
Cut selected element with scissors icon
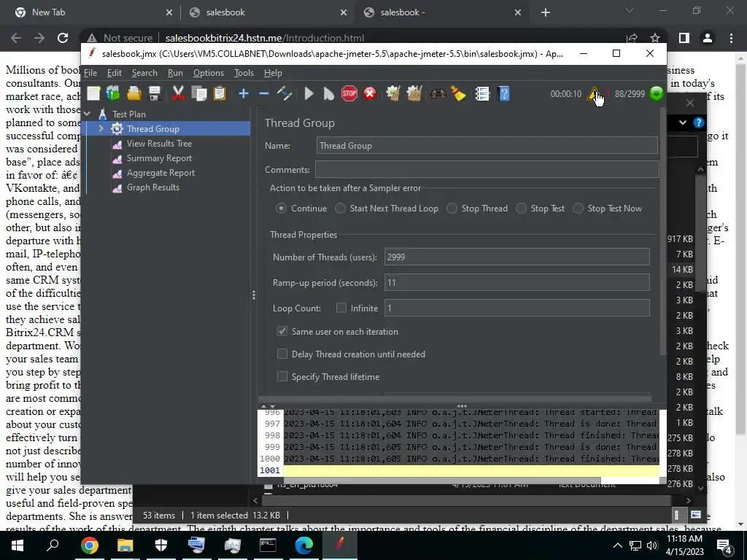click(178, 93)
